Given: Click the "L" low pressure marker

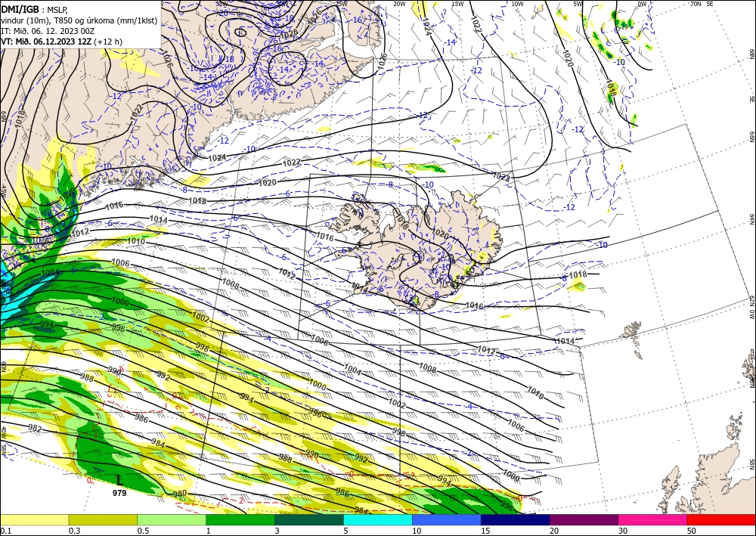Looking at the screenshot, I should click(120, 480).
